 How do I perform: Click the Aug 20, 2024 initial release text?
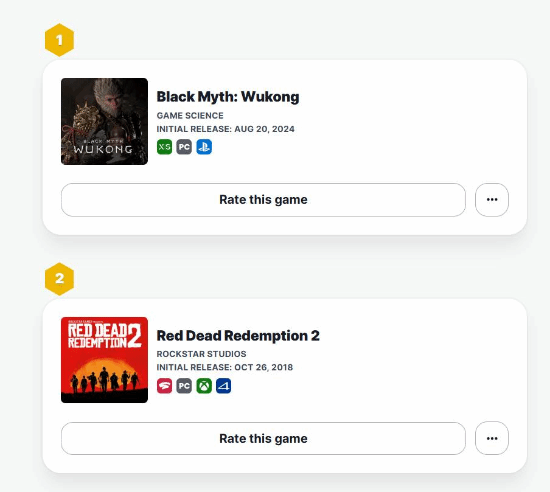[264, 129]
